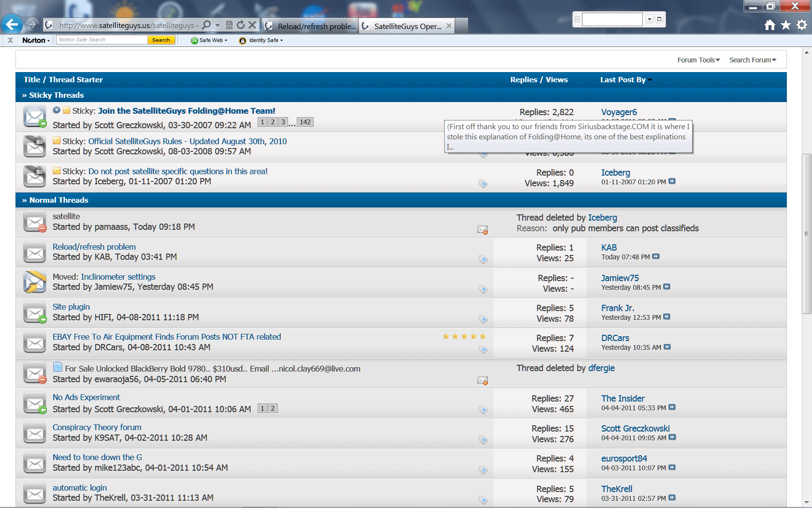Open the Need to tone down the G thread
Viewport: 812px width, 508px height.
[97, 457]
